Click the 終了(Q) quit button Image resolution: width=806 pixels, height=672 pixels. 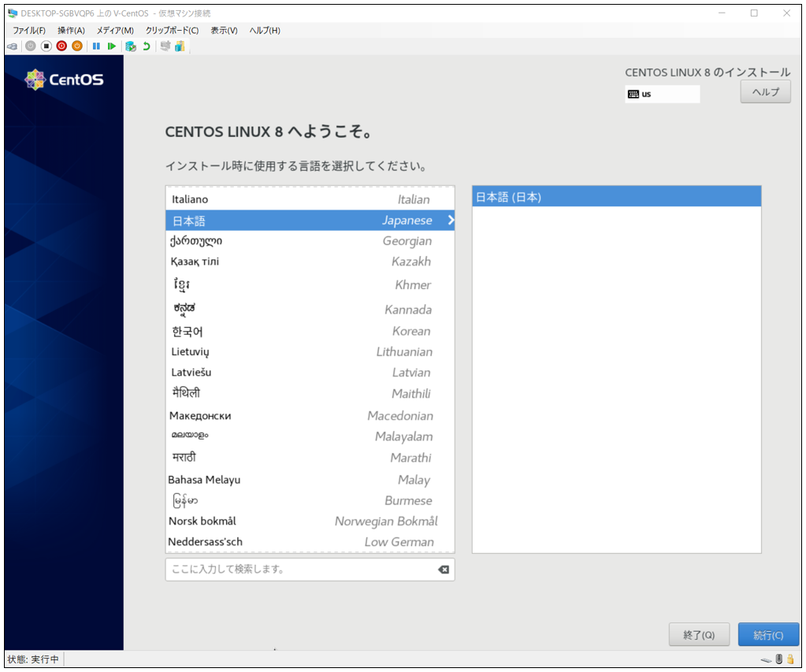pyautogui.click(x=699, y=635)
